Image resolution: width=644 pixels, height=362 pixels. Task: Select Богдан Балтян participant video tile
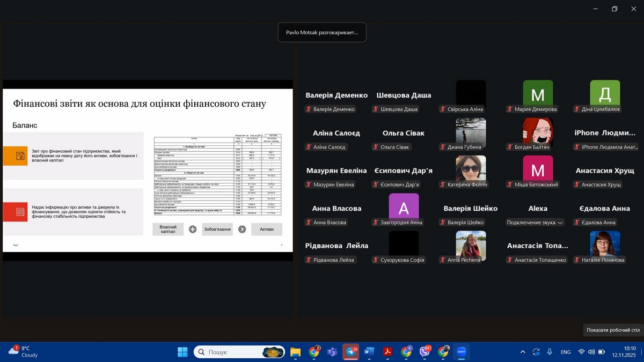pyautogui.click(x=538, y=133)
